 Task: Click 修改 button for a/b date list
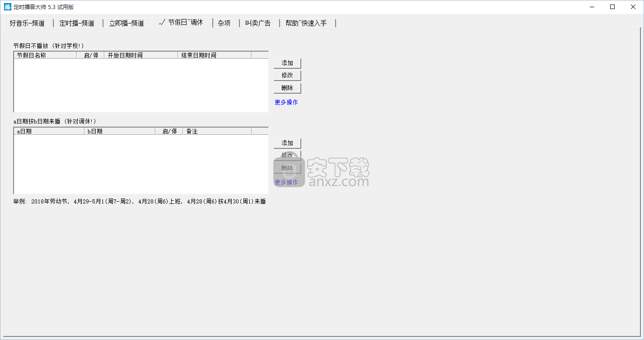[287, 155]
